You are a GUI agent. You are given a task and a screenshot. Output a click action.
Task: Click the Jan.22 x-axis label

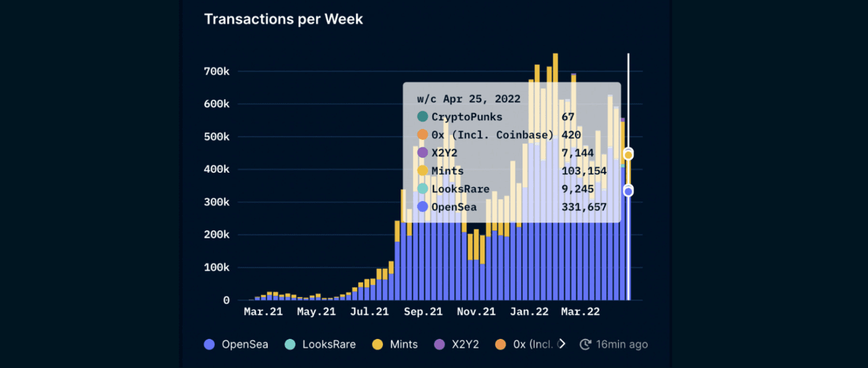coord(529,312)
